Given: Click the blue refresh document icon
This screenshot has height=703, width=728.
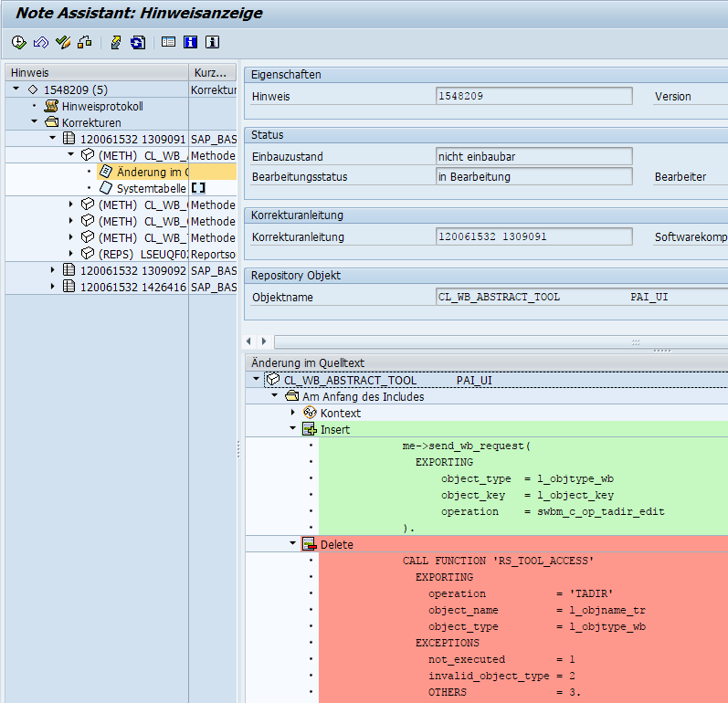Looking at the screenshot, I should [x=138, y=42].
